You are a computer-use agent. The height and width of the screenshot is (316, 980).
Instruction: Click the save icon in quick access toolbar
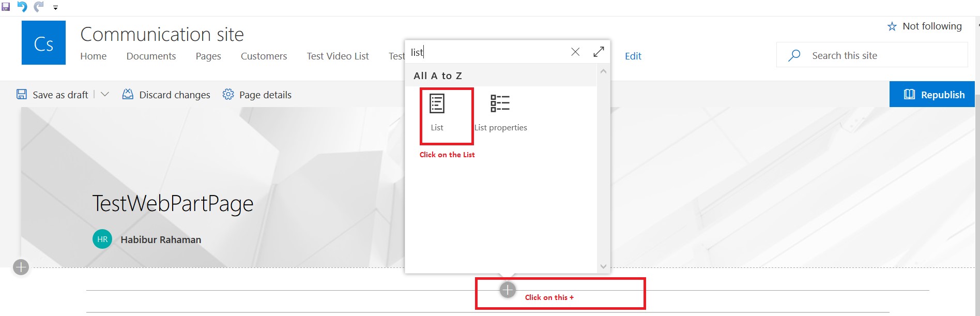[x=6, y=7]
